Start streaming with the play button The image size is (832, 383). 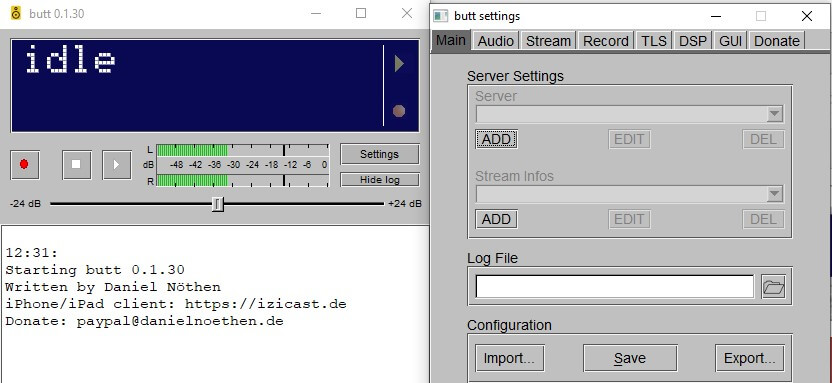[x=117, y=164]
